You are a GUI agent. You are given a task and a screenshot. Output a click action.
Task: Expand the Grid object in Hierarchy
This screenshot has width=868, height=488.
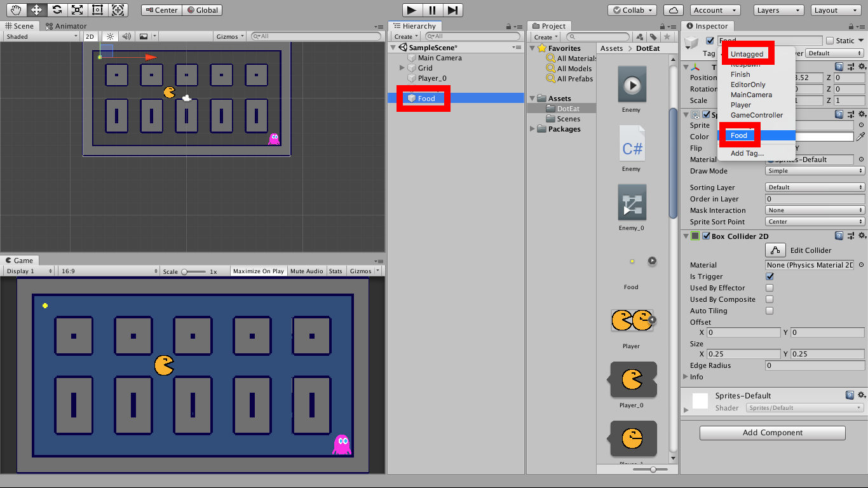click(402, 68)
